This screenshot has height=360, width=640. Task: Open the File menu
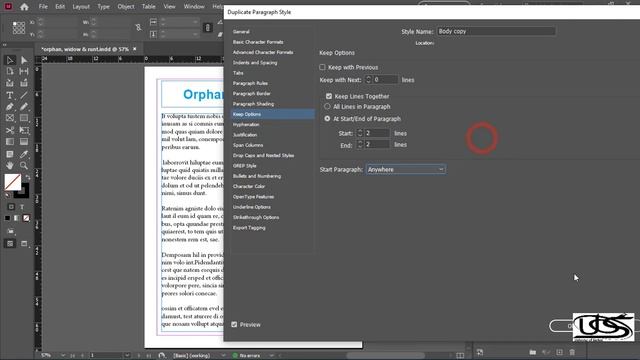43,7
